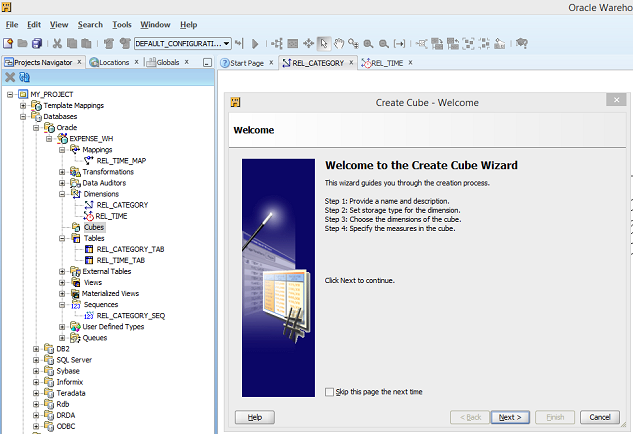Click the Paste toolbar icon
633x434 pixels.
[x=86, y=43]
